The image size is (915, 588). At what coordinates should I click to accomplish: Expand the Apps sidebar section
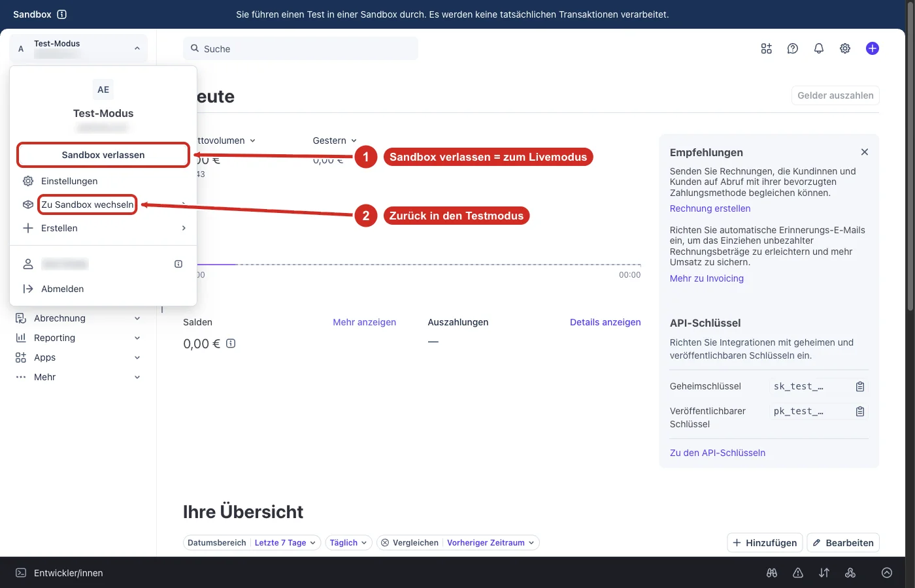point(78,357)
